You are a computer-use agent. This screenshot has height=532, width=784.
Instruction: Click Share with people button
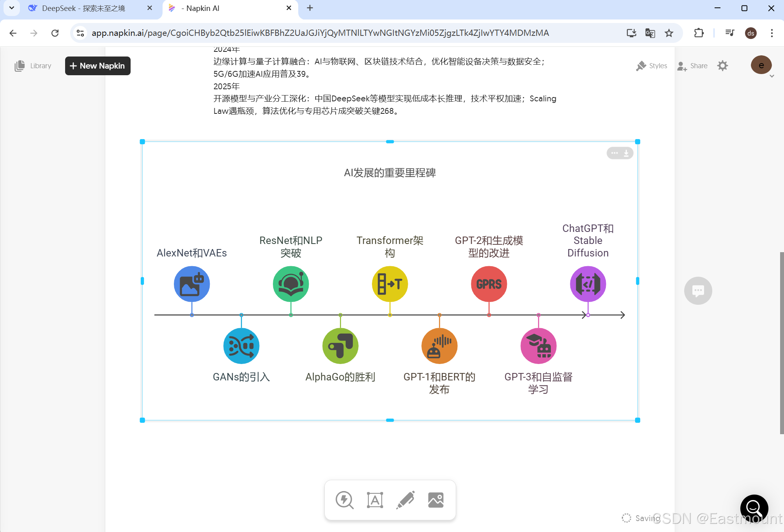point(692,66)
